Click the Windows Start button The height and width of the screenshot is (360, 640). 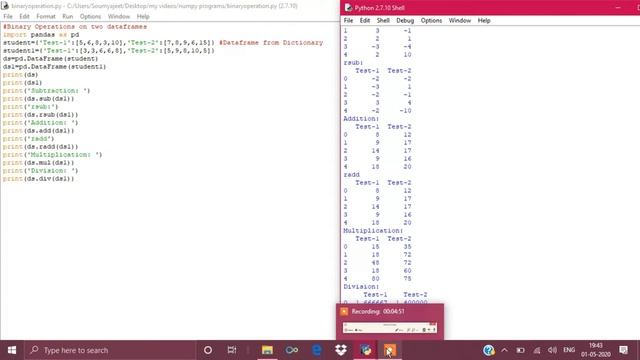12,350
